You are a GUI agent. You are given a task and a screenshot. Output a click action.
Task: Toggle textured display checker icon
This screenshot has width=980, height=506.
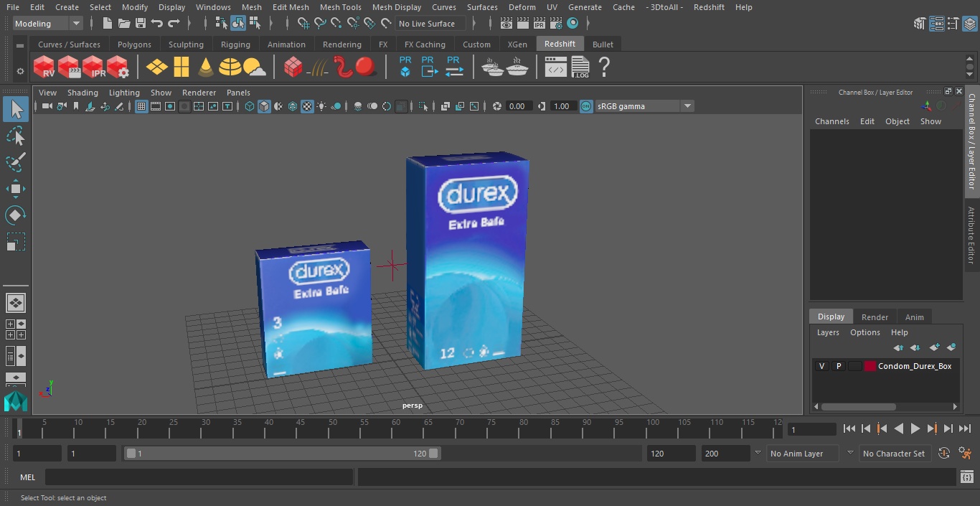pyautogui.click(x=307, y=106)
